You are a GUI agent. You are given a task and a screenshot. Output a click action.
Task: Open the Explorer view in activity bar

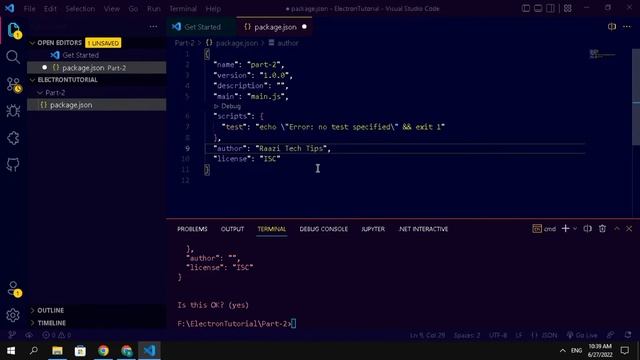coord(13,30)
